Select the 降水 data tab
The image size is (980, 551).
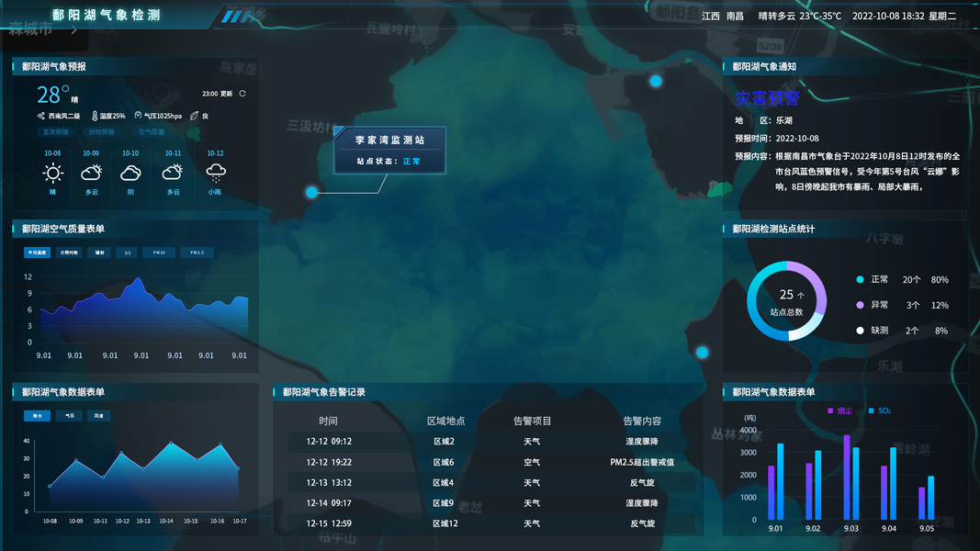(37, 415)
